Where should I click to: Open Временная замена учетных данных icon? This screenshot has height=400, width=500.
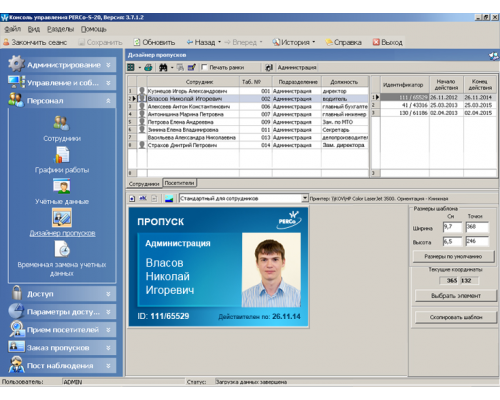pos(62,249)
